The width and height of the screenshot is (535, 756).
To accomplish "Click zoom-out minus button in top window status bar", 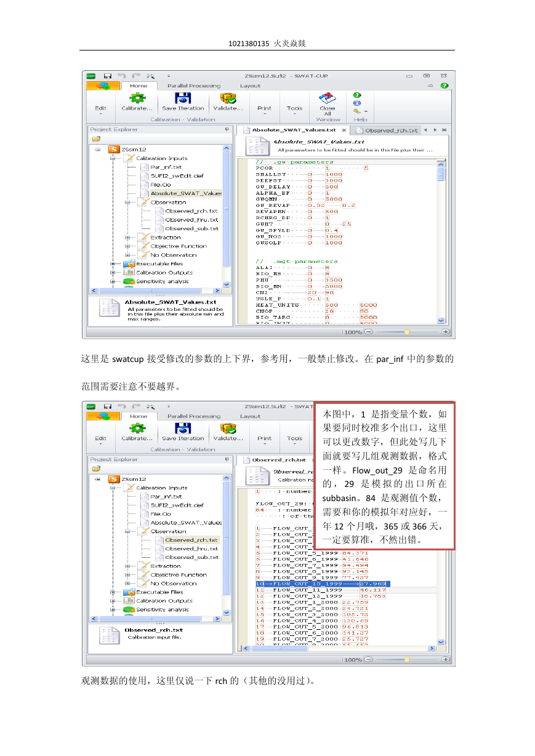I will tap(368, 332).
